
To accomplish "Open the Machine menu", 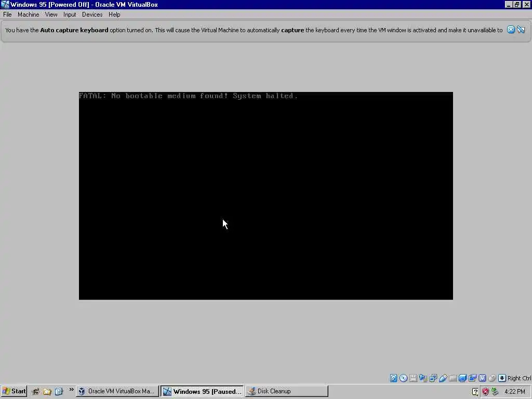I will coord(28,15).
